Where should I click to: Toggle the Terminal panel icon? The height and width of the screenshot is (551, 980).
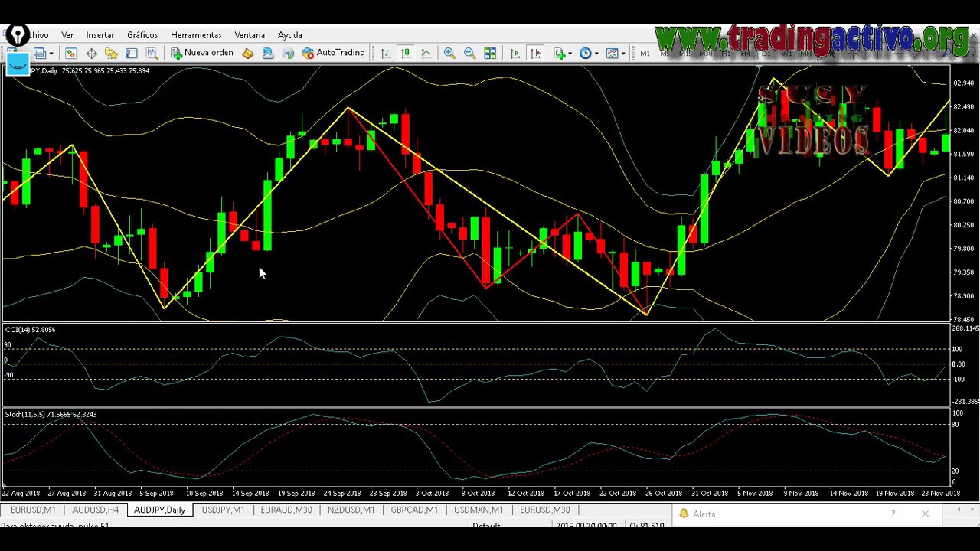(132, 53)
